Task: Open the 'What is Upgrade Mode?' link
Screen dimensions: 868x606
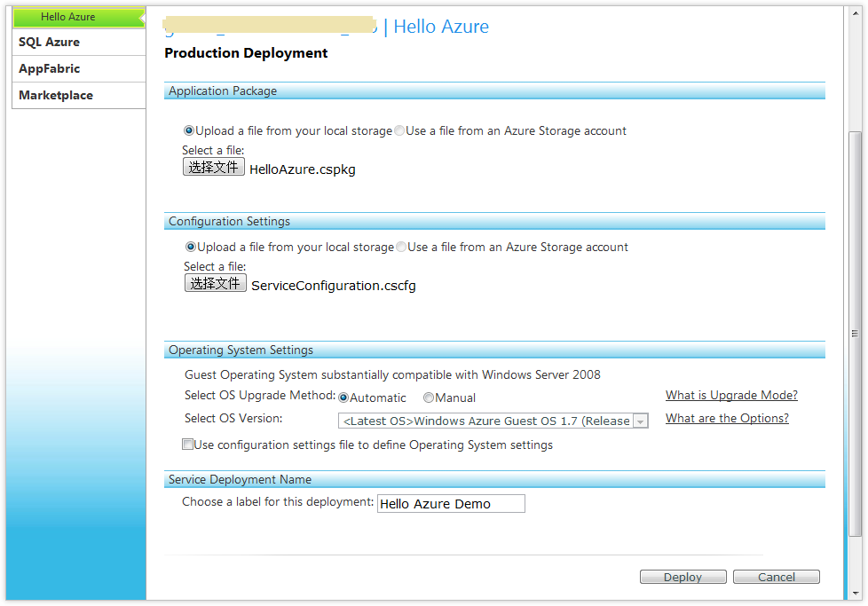Action: 731,395
